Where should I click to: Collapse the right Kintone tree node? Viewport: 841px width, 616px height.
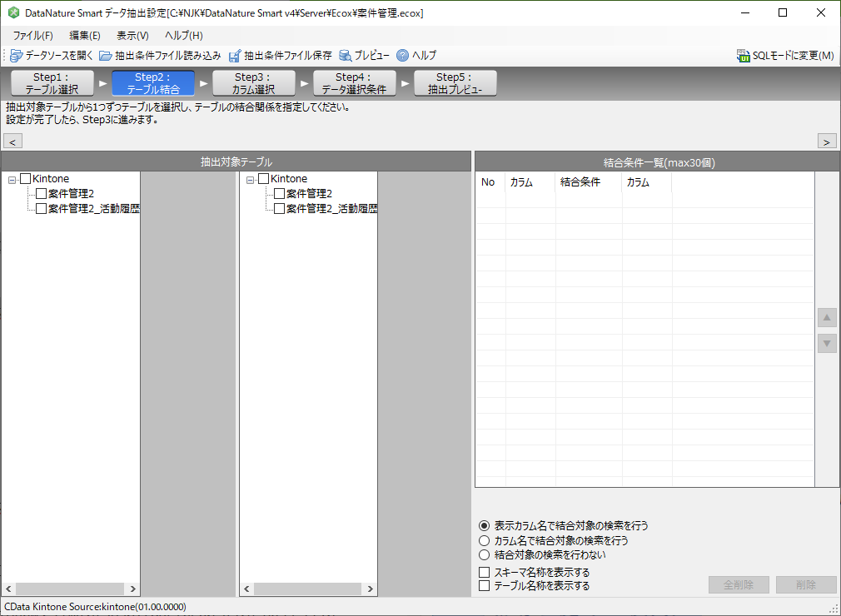250,180
